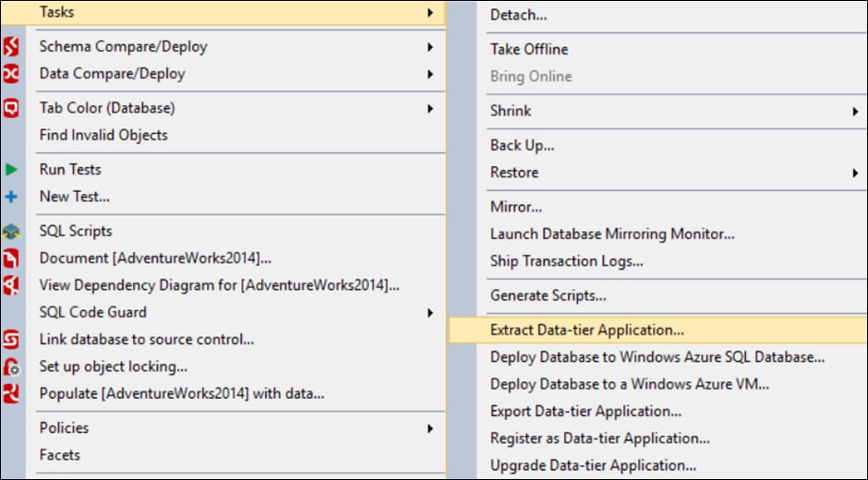Image resolution: width=868 pixels, height=480 pixels.
Task: Click the Schema Compare/Deploy icon
Action: 11,46
